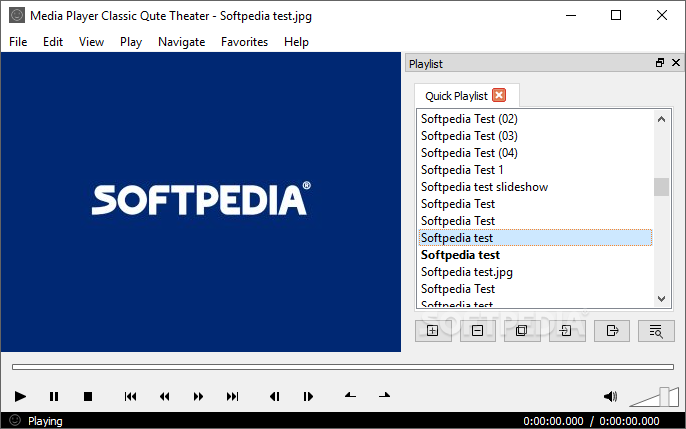Adjust the volume slider handle
The width and height of the screenshot is (686, 429).
[x=664, y=397]
